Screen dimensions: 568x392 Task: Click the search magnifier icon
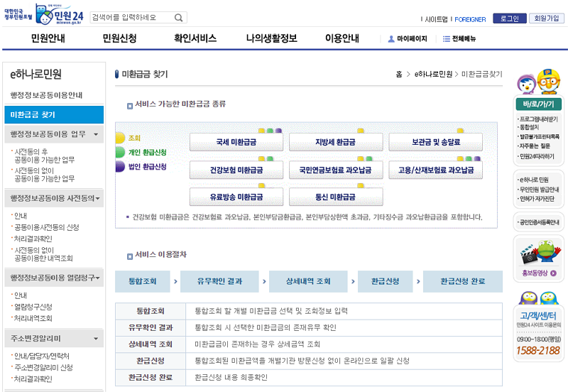click(x=180, y=17)
